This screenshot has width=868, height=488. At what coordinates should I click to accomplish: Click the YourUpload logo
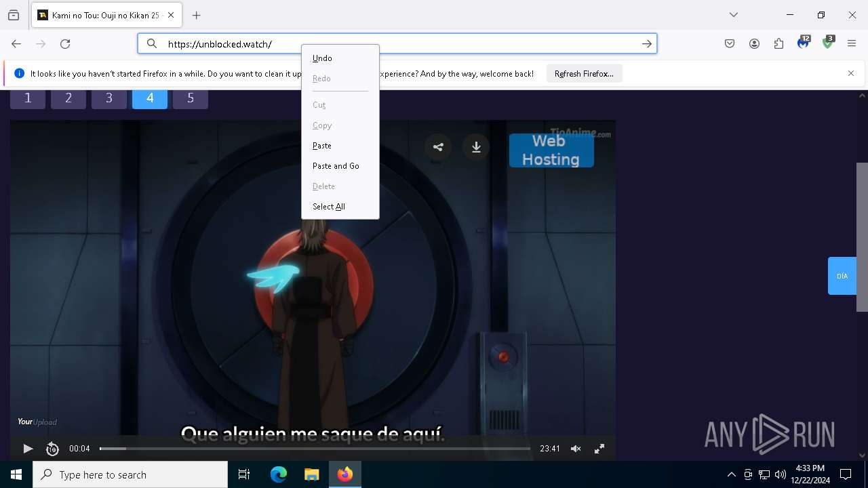37,422
